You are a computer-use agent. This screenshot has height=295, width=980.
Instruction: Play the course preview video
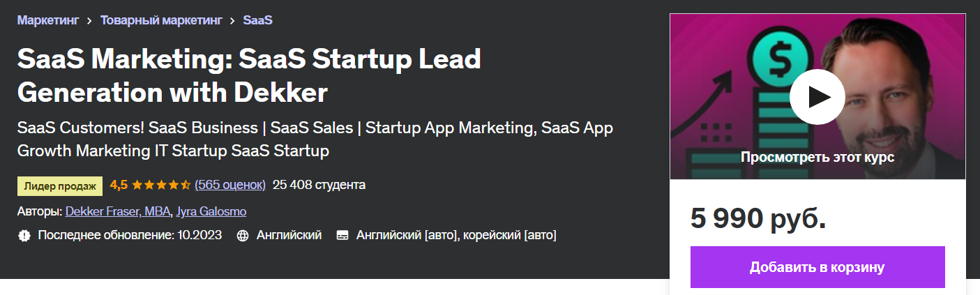817,97
